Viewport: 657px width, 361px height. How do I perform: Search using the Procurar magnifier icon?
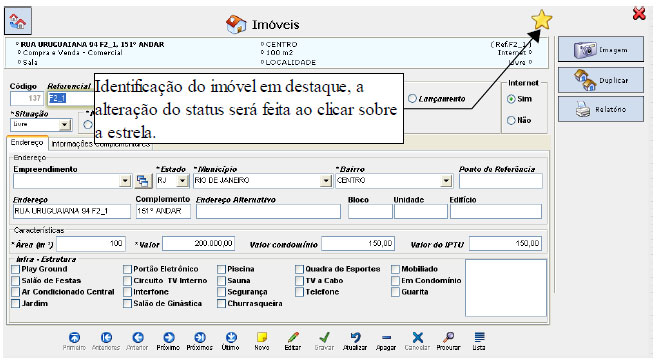(448, 338)
